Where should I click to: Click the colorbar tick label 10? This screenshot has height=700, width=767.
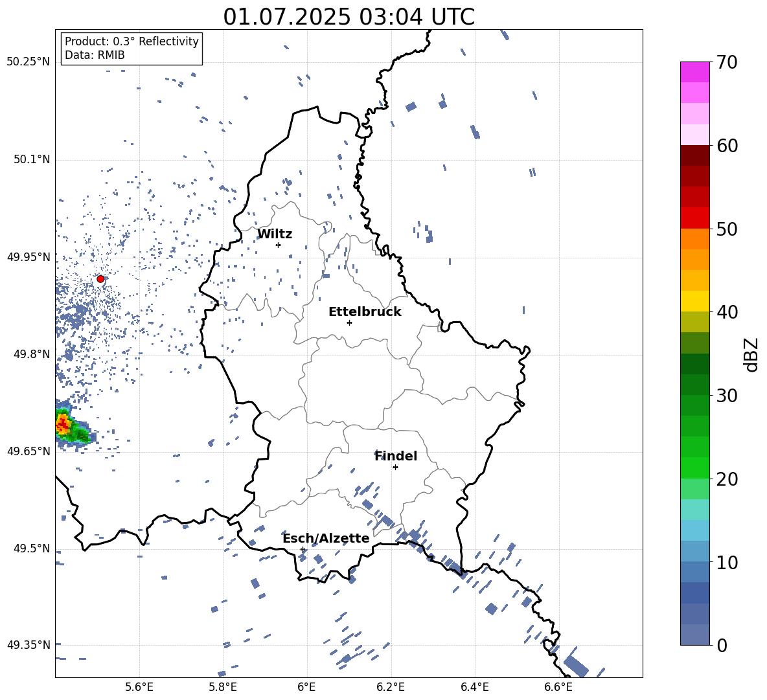point(727,562)
